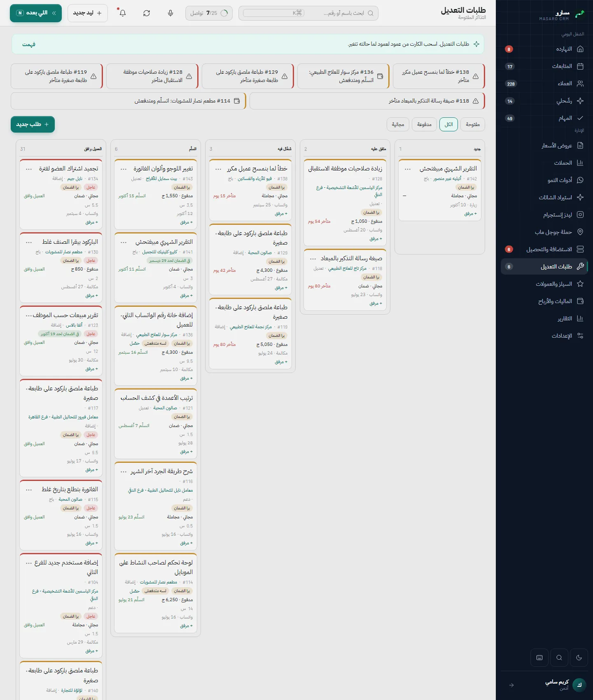593x700 pixels.
Task: Select the مجانية filter tab
Action: 398,124
